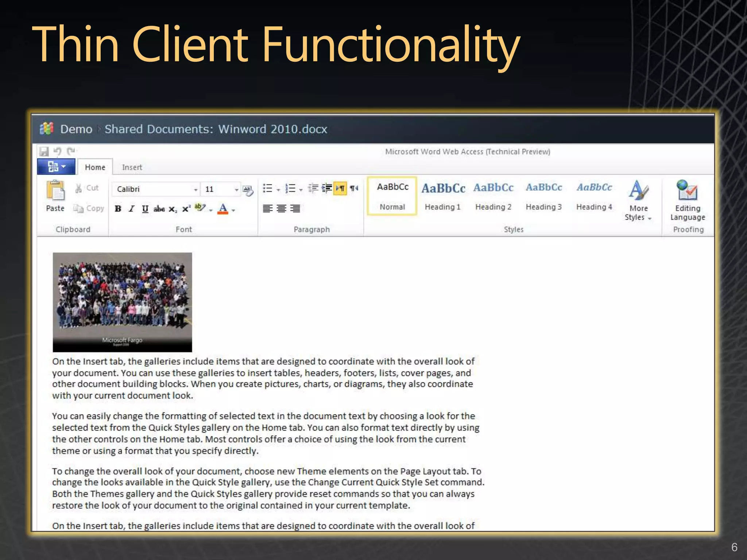This screenshot has height=560, width=747.
Task: Click the Microsoft Fargo group photo
Action: pyautogui.click(x=122, y=302)
